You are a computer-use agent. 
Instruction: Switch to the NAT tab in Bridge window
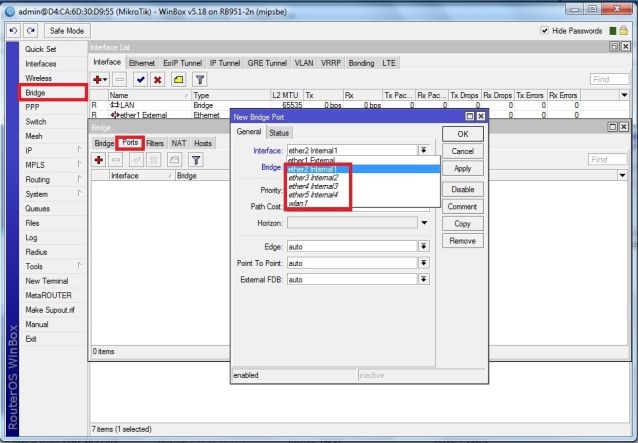point(179,143)
